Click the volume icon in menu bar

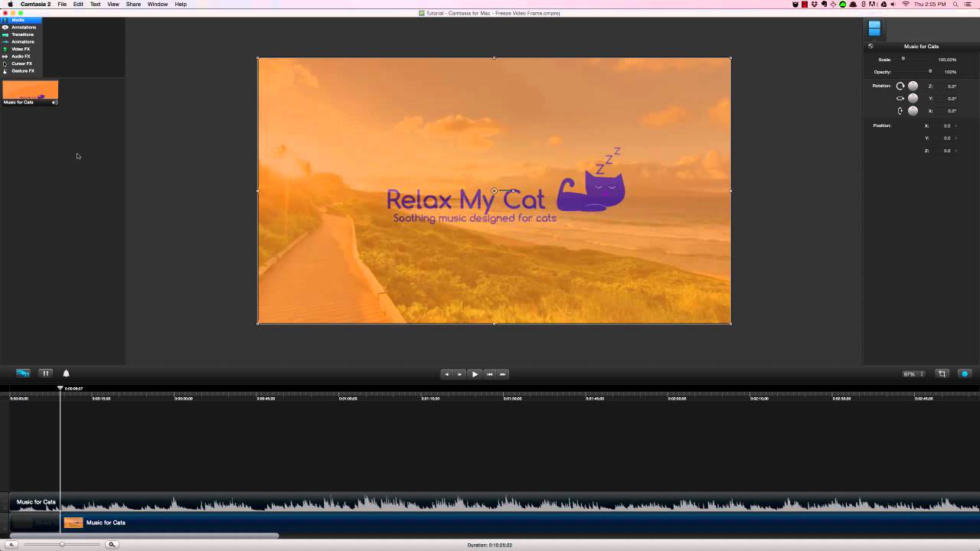[892, 4]
